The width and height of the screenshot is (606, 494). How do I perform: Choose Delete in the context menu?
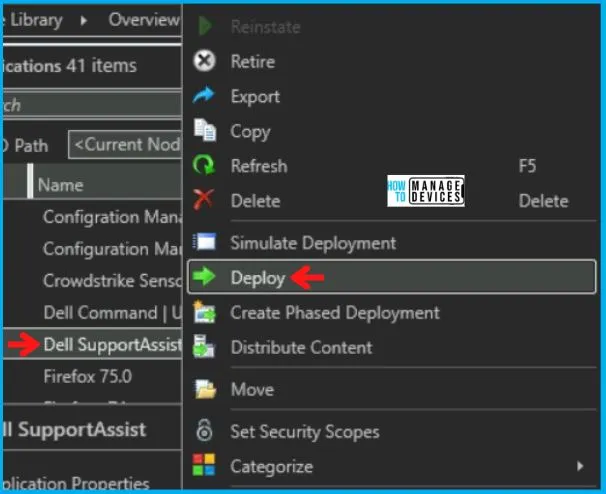(392, 200)
